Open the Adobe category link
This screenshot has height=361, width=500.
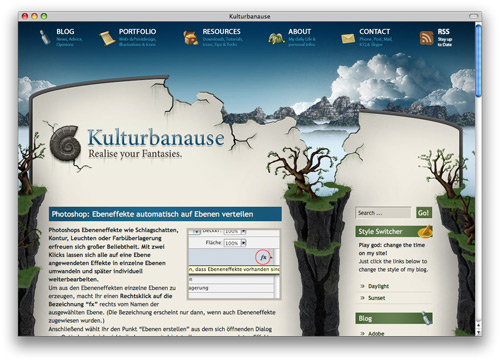coord(376,333)
